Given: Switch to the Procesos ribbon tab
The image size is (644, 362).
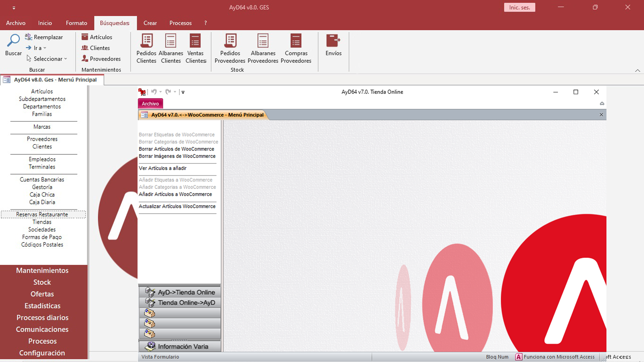Looking at the screenshot, I should (180, 23).
